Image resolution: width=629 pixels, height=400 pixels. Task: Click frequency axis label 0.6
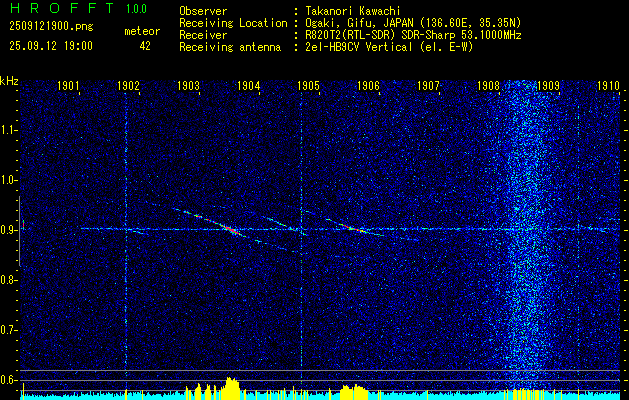click(9, 380)
